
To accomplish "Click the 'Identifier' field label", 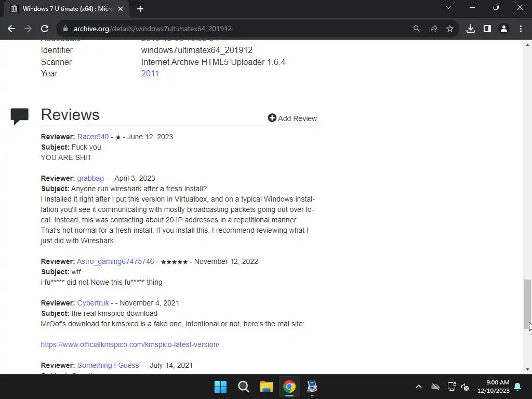I will [57, 50].
